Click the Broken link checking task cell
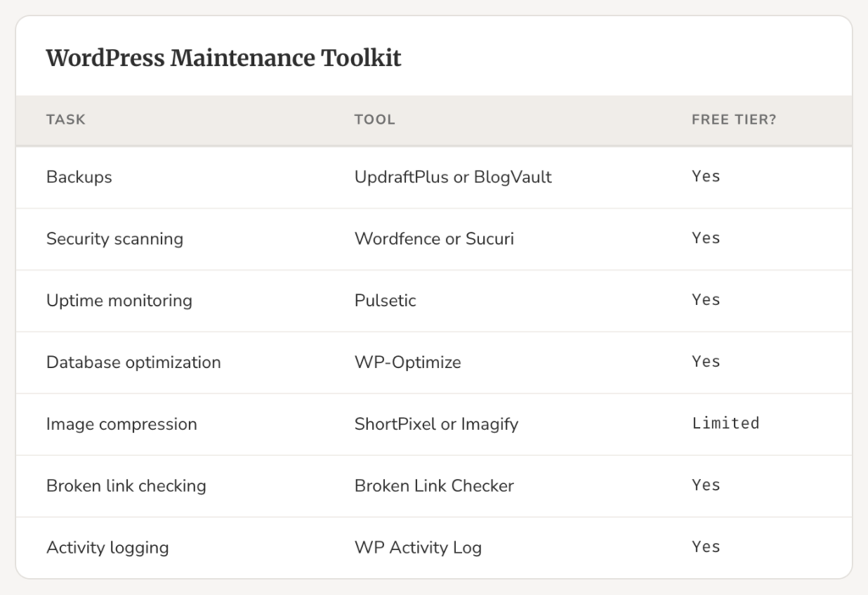868x595 pixels. coord(125,487)
